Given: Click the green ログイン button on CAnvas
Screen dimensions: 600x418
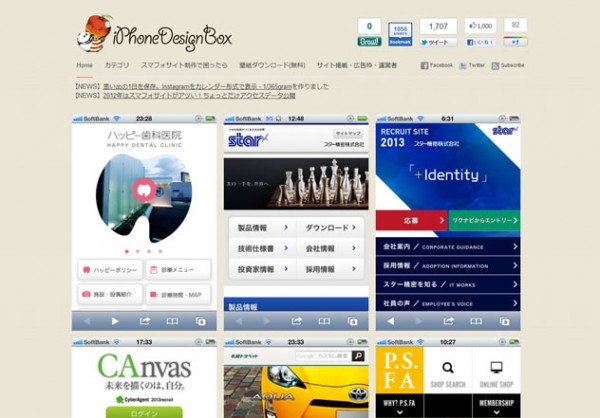Looking at the screenshot, I should pyautogui.click(x=144, y=413).
